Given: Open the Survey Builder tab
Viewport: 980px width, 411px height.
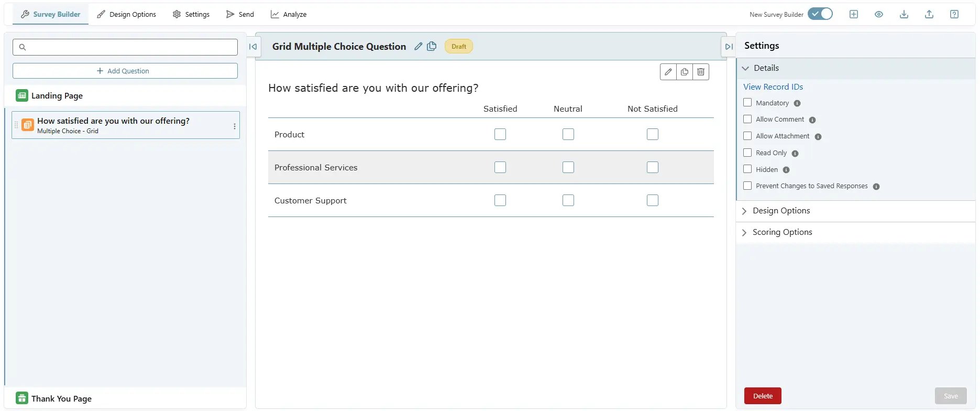Looking at the screenshot, I should point(50,14).
